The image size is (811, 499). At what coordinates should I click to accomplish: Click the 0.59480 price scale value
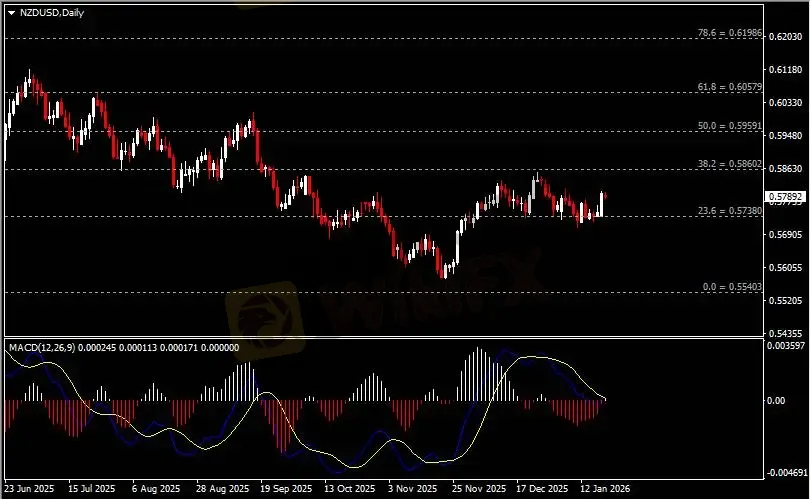pyautogui.click(x=786, y=135)
